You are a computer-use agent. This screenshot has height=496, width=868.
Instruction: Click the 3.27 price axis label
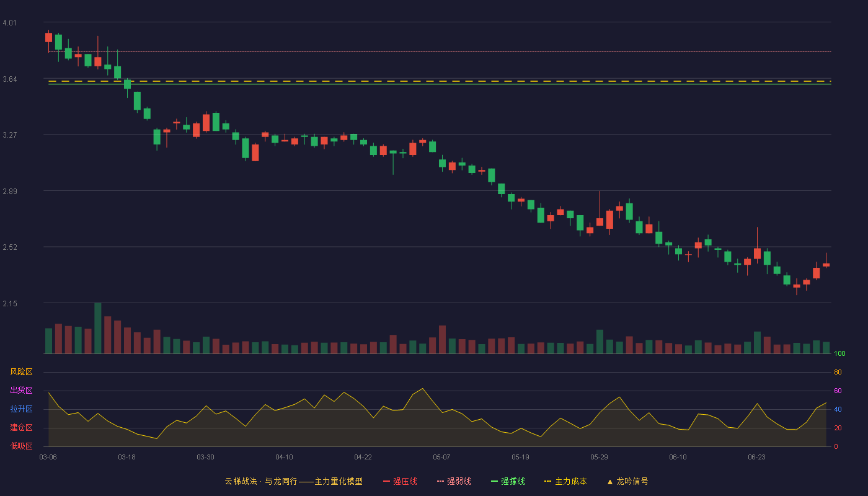pos(9,135)
